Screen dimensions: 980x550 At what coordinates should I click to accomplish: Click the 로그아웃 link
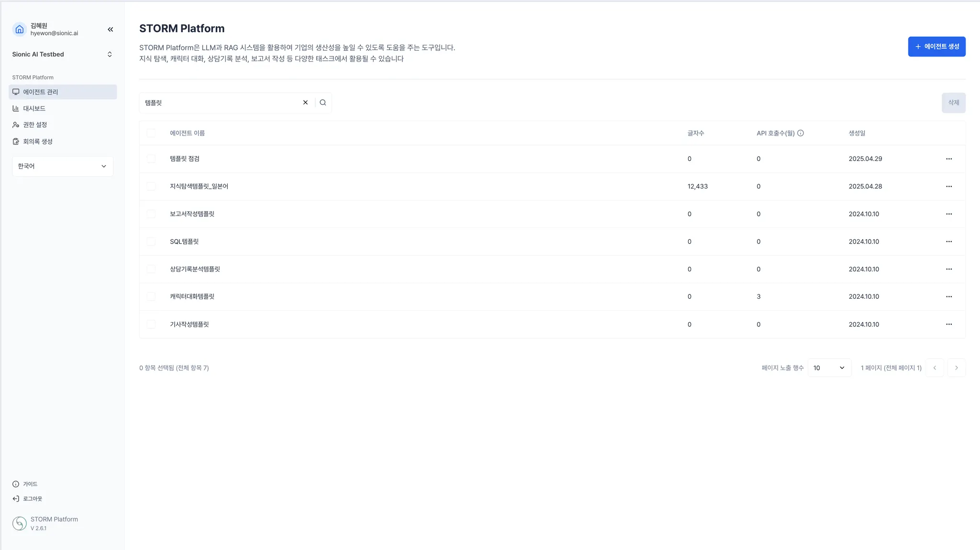(32, 499)
